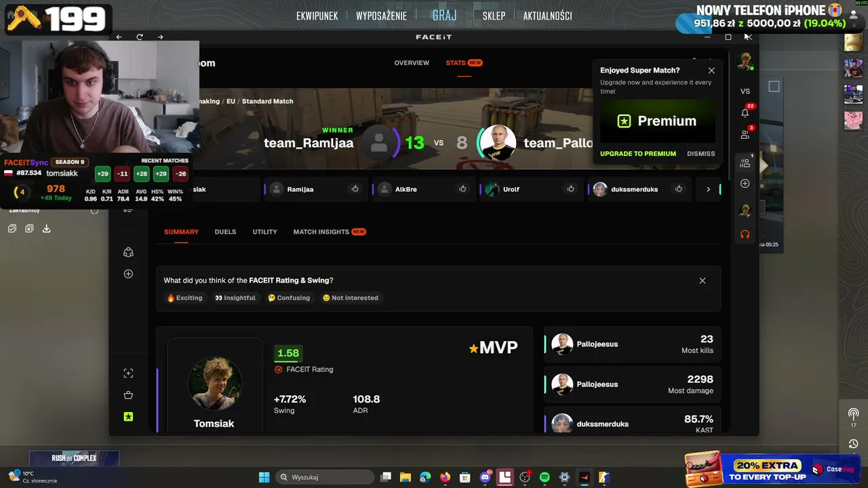Click UPGRADE TO PREMIUM
This screenshot has width=868, height=488.
(x=638, y=154)
